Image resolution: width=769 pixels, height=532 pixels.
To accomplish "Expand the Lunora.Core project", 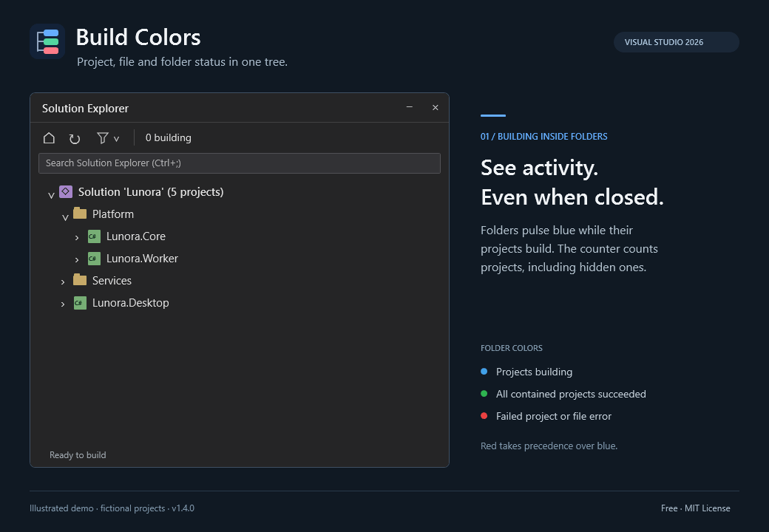I will tap(76, 238).
